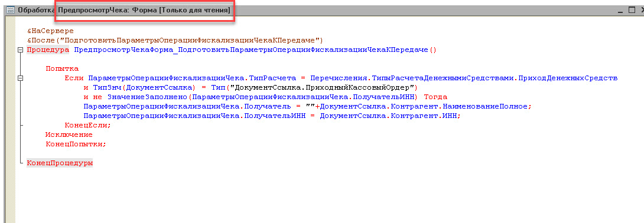Close the form module window

(x=641, y=9)
